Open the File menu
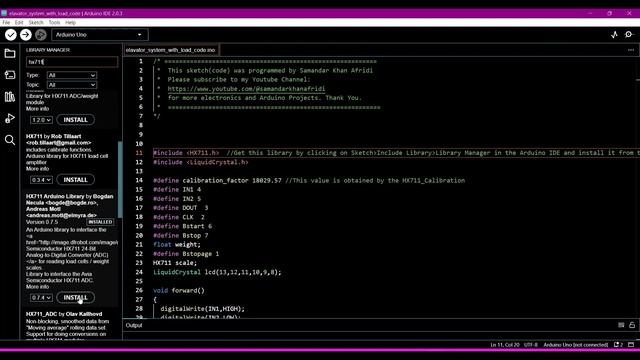Image resolution: width=640 pixels, height=360 pixels. pyautogui.click(x=6, y=22)
